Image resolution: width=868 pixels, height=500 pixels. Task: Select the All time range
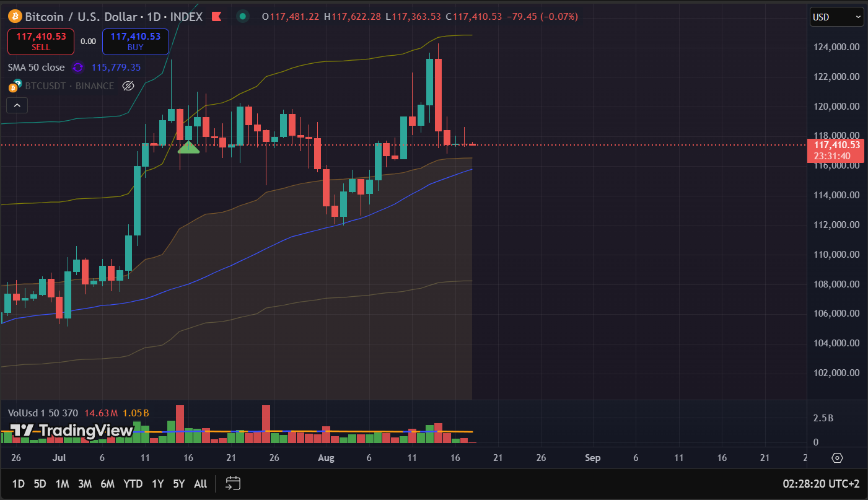click(201, 483)
